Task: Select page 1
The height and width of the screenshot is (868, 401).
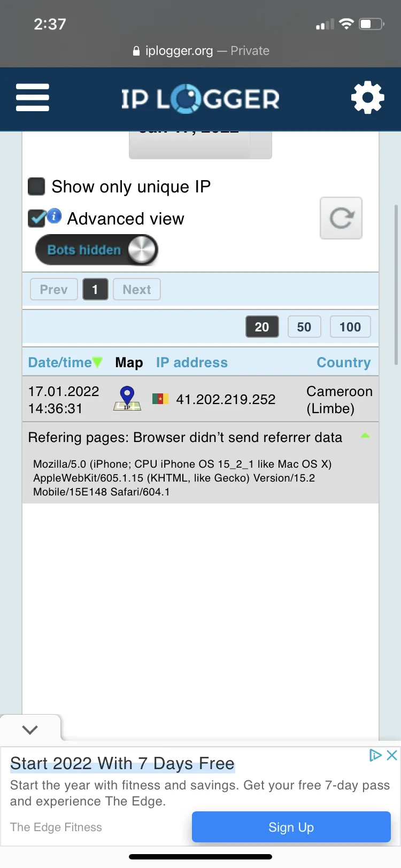Action: point(95,289)
